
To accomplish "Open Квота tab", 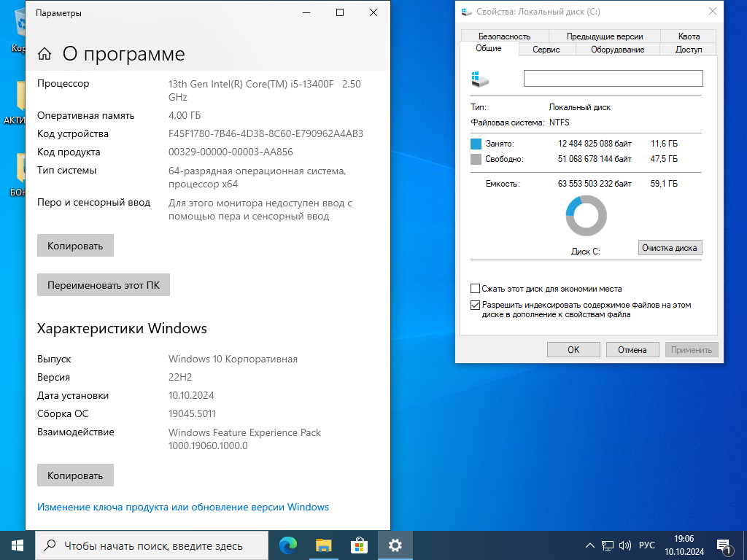I will tap(689, 36).
